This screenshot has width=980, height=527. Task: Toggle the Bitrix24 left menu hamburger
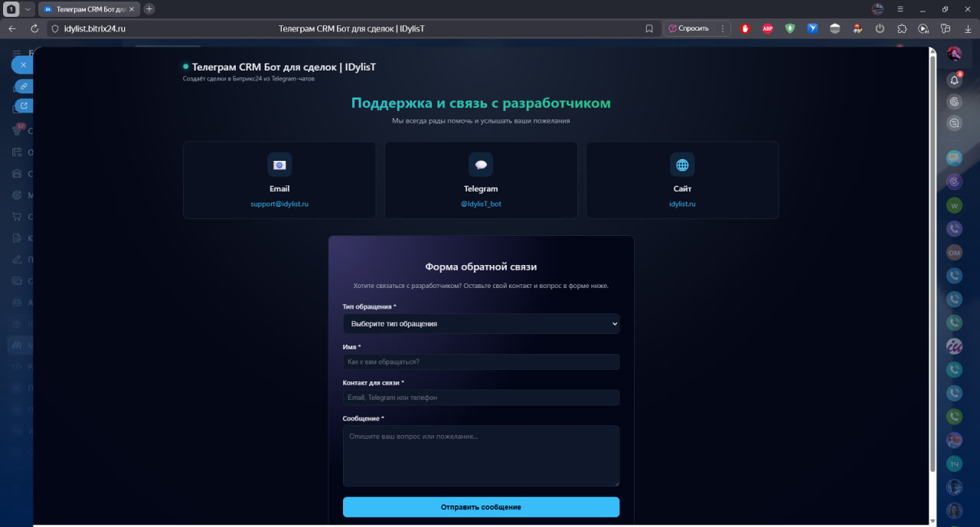click(17, 53)
